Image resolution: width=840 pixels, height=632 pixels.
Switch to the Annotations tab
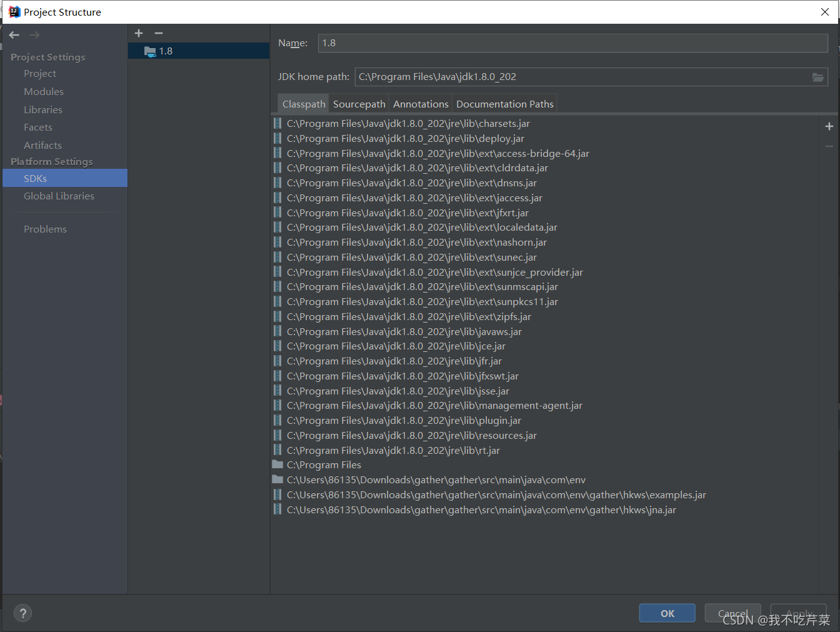coord(421,104)
